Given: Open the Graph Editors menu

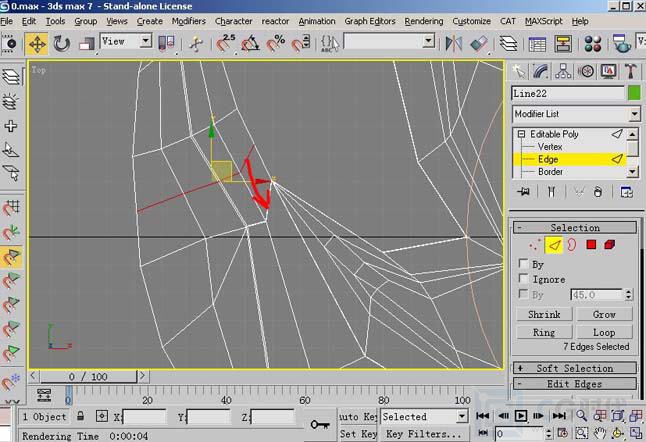Looking at the screenshot, I should [x=370, y=21].
